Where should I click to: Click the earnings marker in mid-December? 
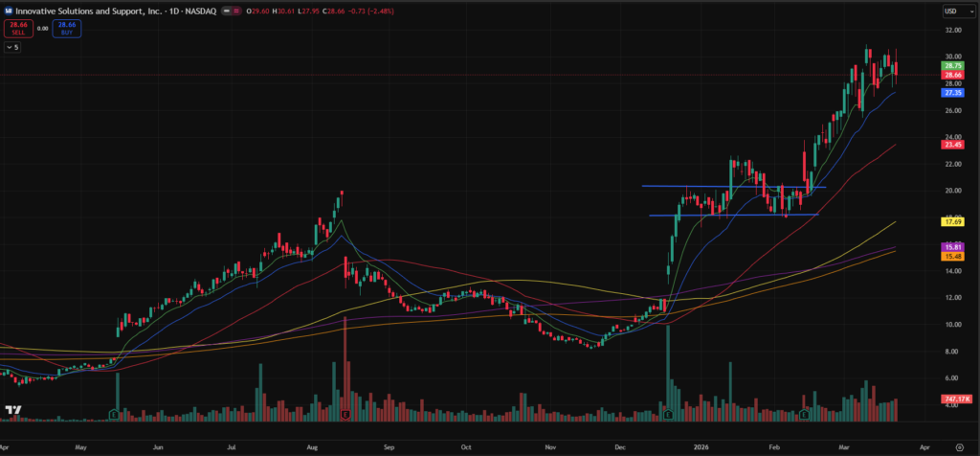[667, 415]
